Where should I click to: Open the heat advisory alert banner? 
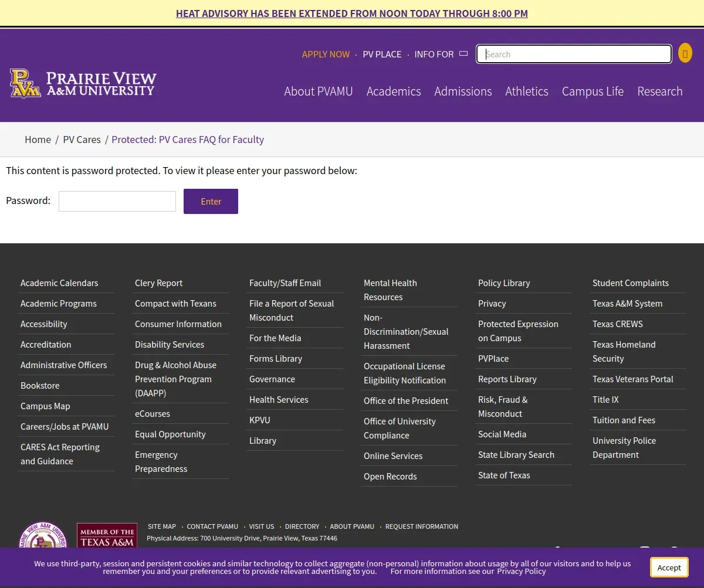[352, 13]
